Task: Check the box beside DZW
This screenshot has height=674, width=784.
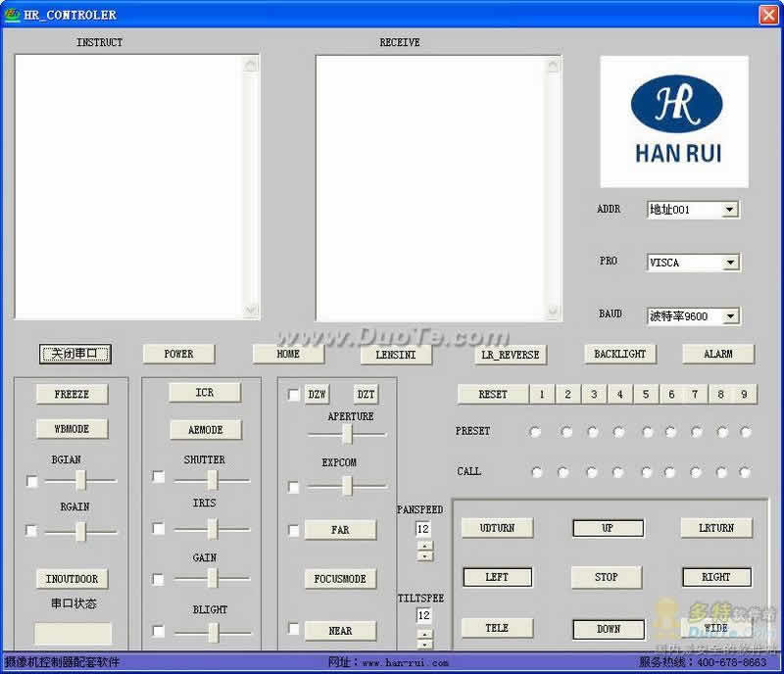Action: tap(293, 395)
